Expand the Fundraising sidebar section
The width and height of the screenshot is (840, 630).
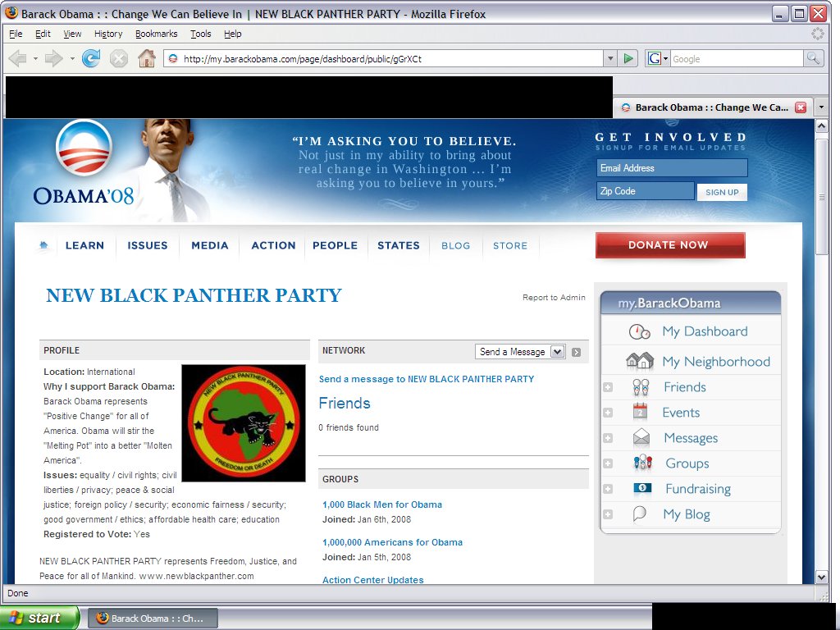tap(608, 489)
